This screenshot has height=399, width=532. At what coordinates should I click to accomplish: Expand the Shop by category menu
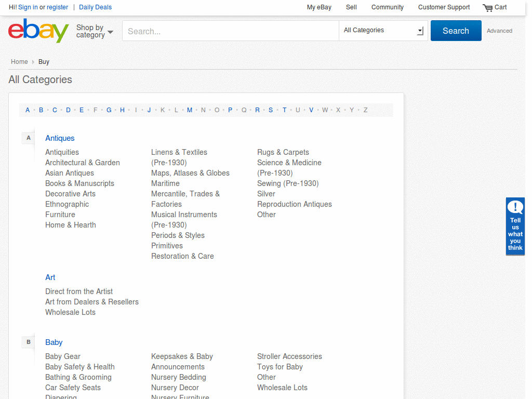pos(95,31)
